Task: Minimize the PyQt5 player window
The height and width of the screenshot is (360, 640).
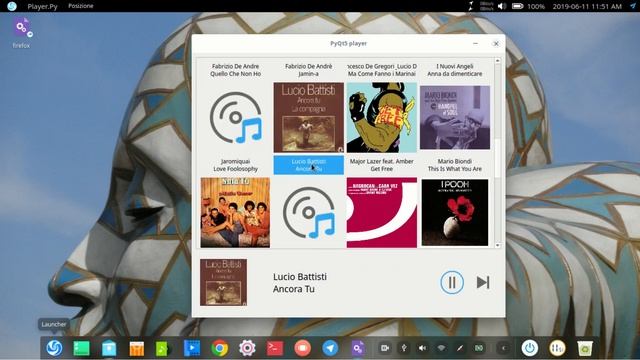Action: click(x=476, y=43)
